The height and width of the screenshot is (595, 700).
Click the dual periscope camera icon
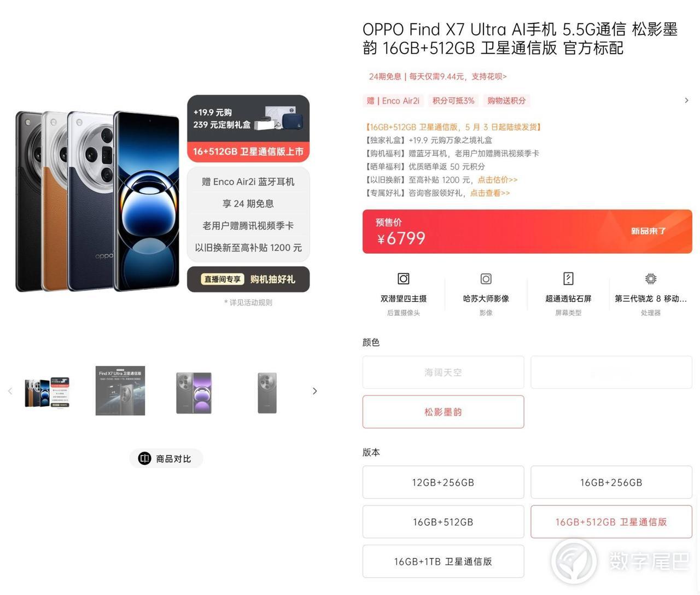coord(404,278)
